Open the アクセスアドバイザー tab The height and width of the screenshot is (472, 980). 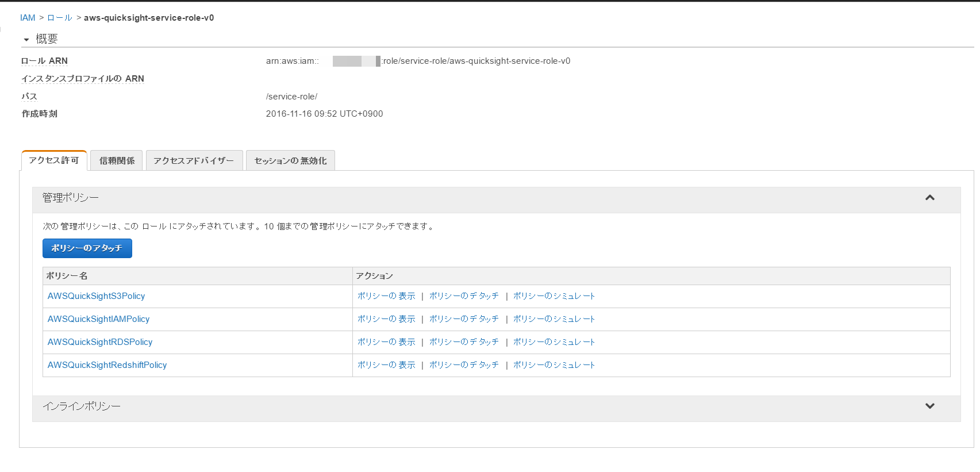coord(194,160)
